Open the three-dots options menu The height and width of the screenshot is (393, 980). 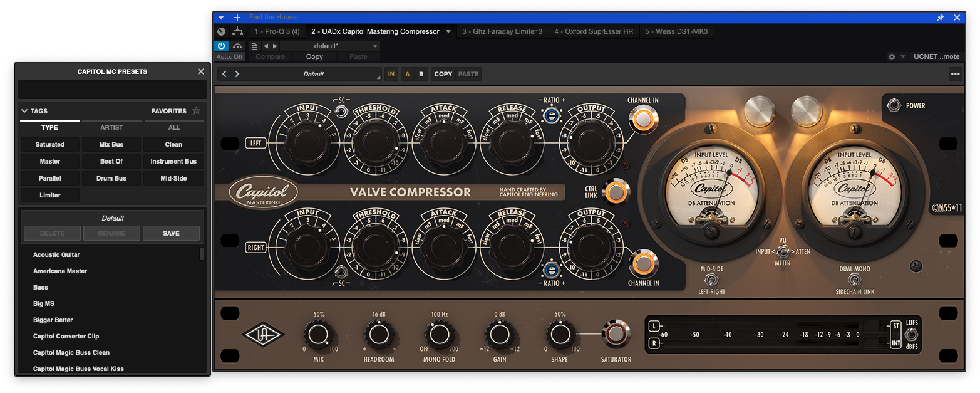[955, 74]
